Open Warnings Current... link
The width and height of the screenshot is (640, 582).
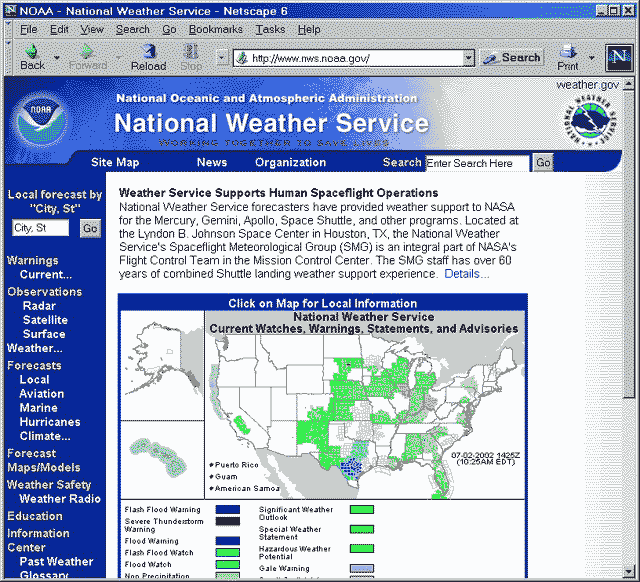click(x=46, y=275)
